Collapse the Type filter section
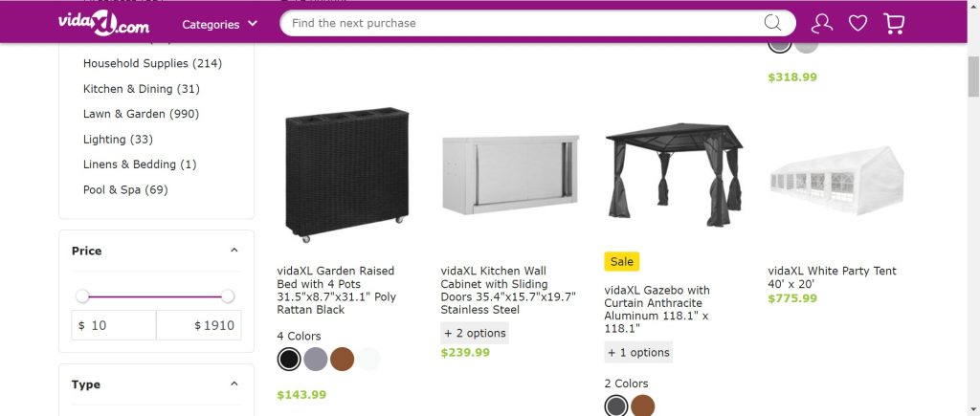 (234, 384)
